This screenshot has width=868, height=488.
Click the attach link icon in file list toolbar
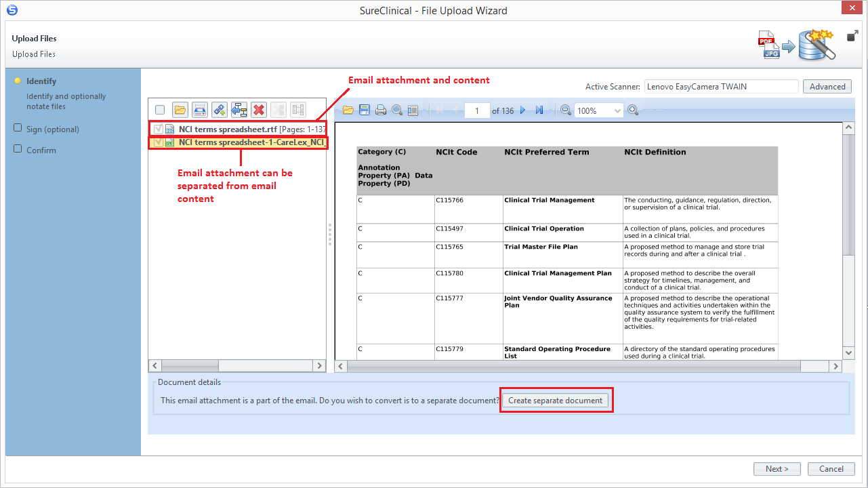click(219, 110)
